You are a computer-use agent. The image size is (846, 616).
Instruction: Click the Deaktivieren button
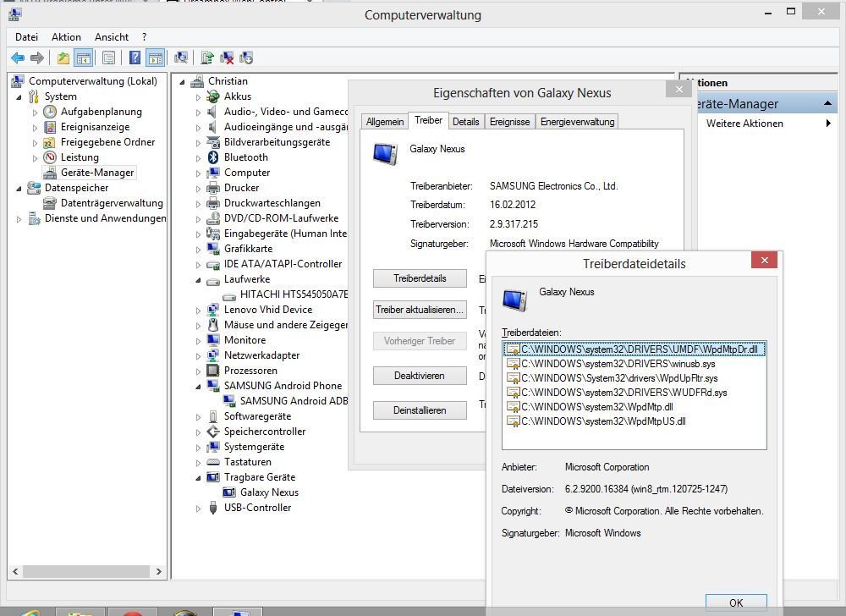(420, 376)
